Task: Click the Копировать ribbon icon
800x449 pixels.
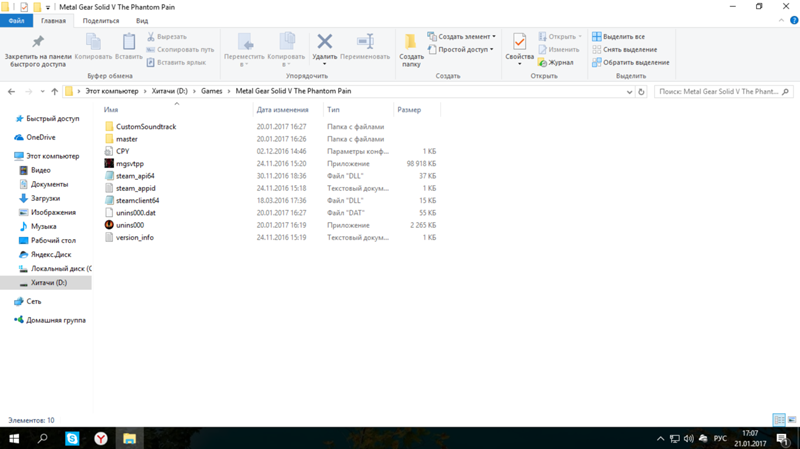Action: pos(93,42)
